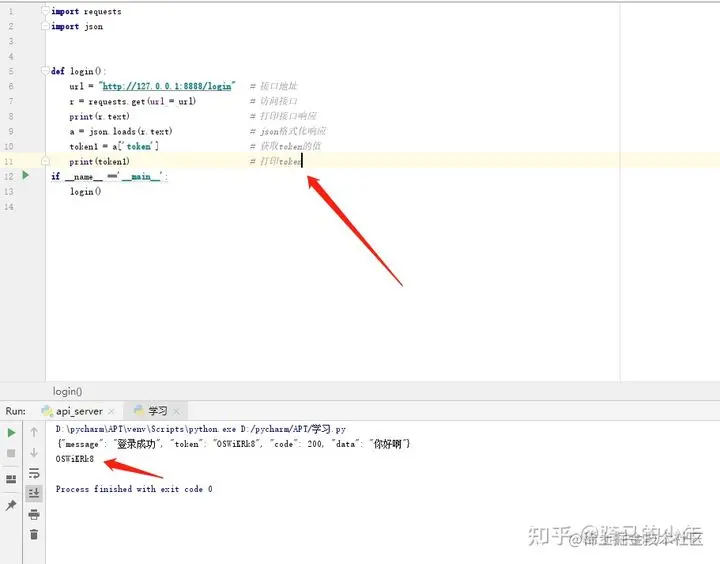Toggle soft-wrap in the console output
Viewport: 720px width, 564px height.
[x=34, y=473]
